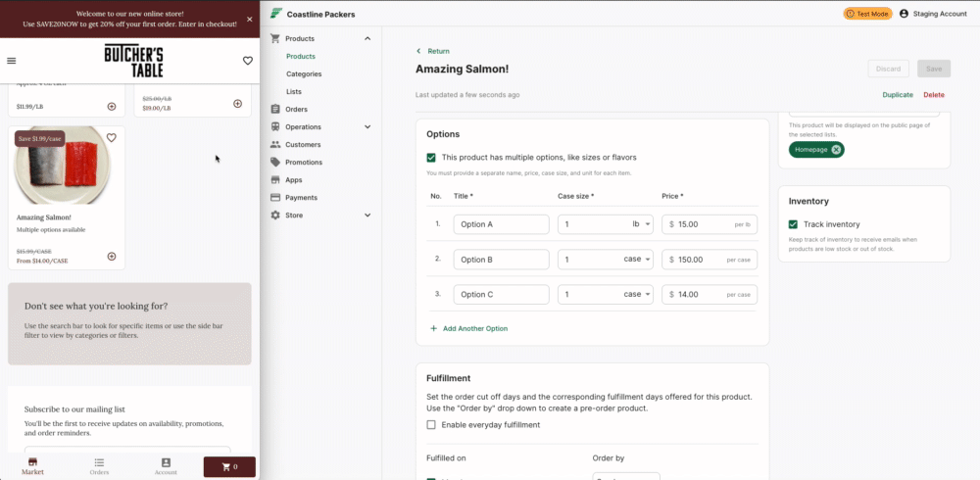Click the Staging Account profile

pos(932,14)
